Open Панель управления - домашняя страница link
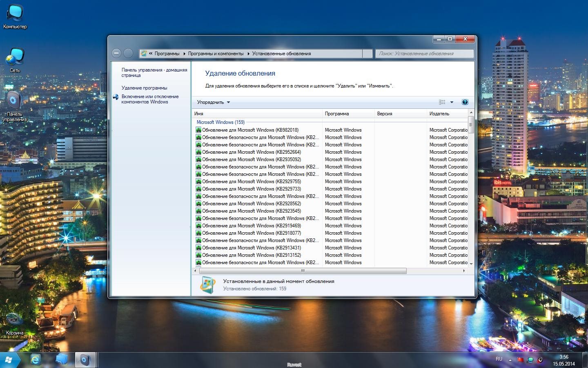 [154, 72]
